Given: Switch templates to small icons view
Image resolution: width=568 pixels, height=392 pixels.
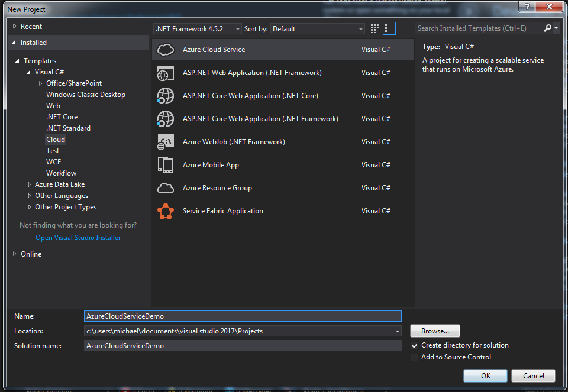Looking at the screenshot, I should click(x=375, y=28).
